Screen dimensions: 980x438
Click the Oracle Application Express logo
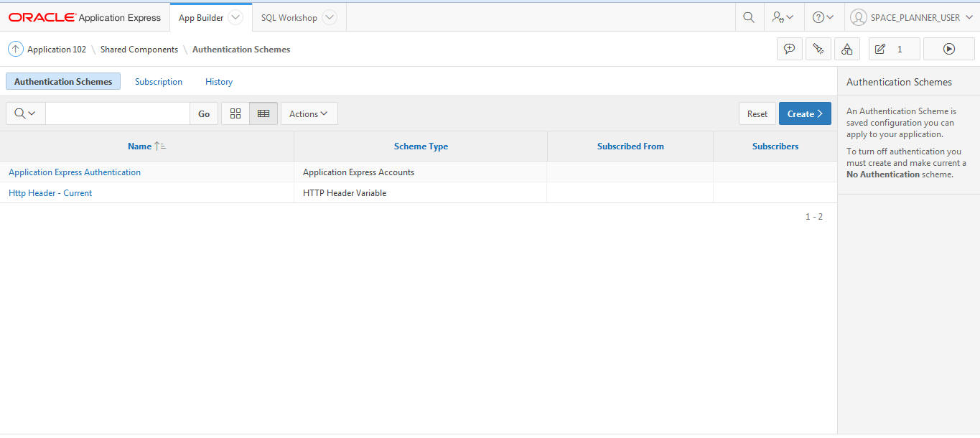(85, 17)
